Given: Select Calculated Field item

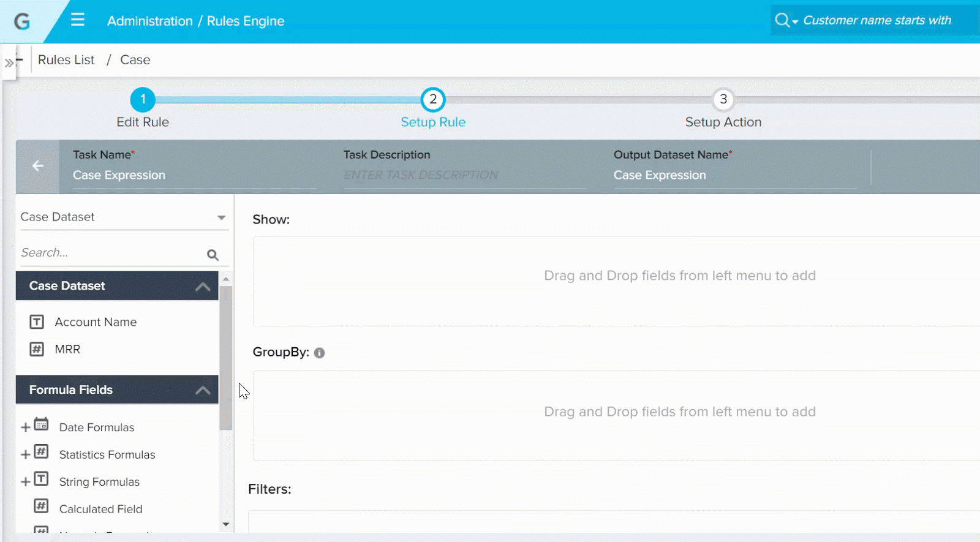Looking at the screenshot, I should coord(100,509).
